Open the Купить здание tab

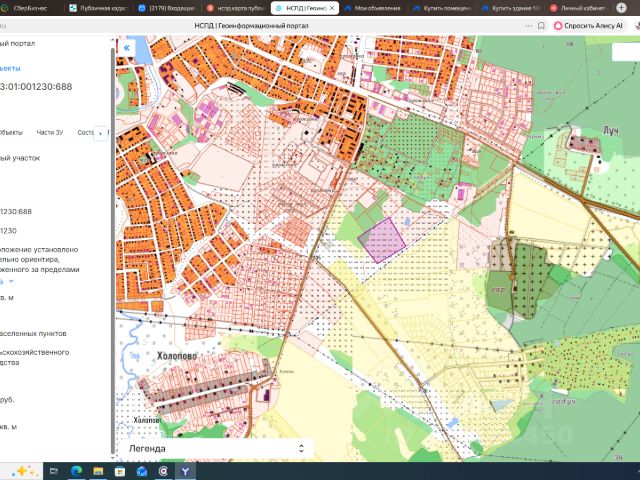511,8
